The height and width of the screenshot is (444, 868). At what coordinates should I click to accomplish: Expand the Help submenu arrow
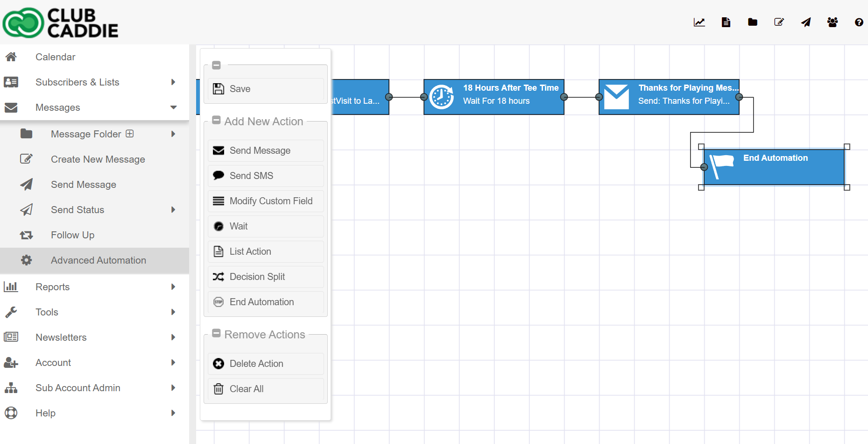pos(173,413)
